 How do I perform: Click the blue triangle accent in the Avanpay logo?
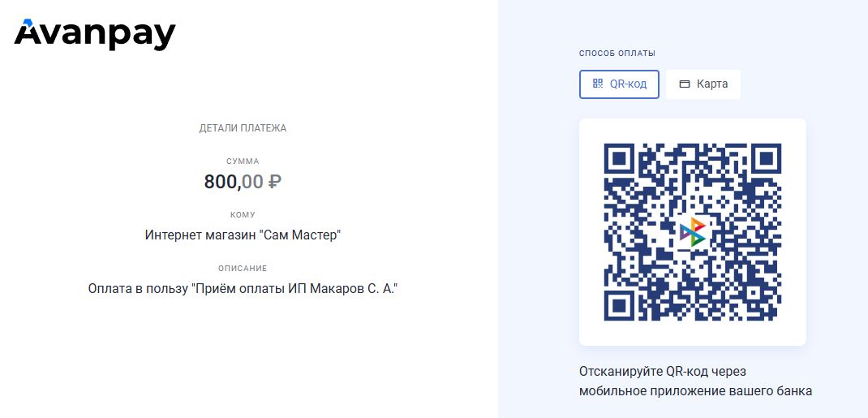pos(26,24)
